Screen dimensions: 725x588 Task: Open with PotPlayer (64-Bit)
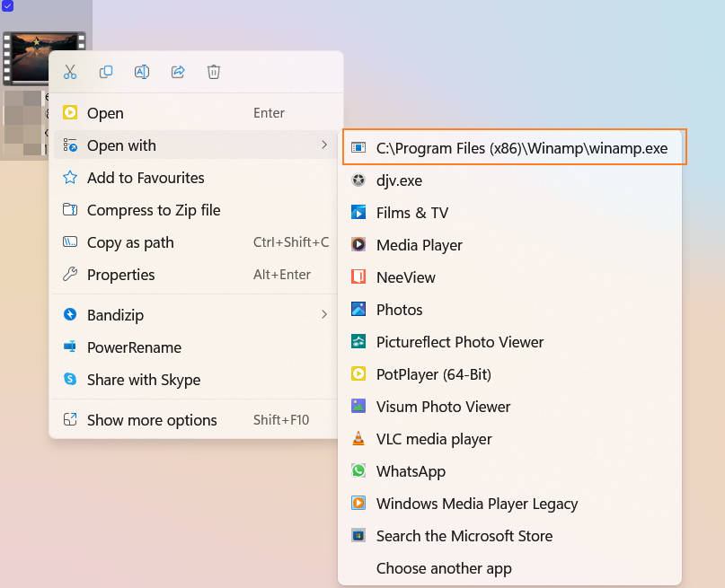pos(510,374)
